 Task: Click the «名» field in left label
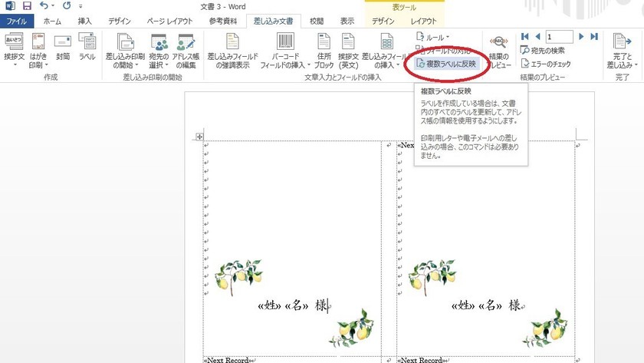(x=297, y=305)
